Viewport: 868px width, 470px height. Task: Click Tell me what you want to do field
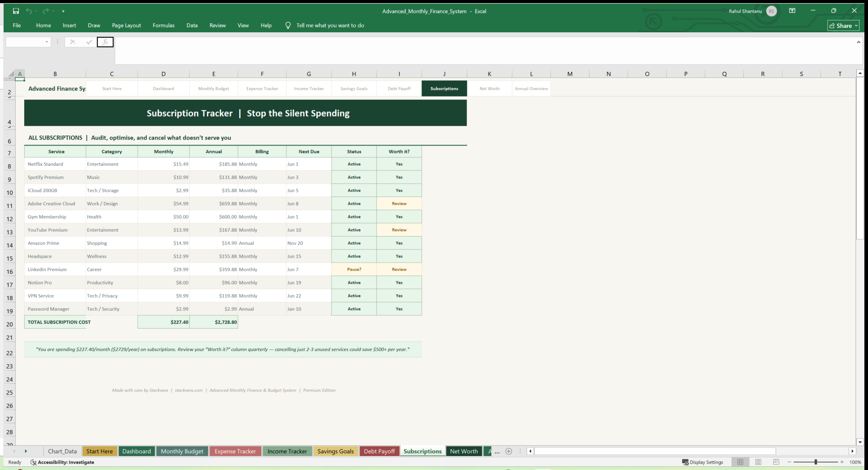(x=330, y=26)
